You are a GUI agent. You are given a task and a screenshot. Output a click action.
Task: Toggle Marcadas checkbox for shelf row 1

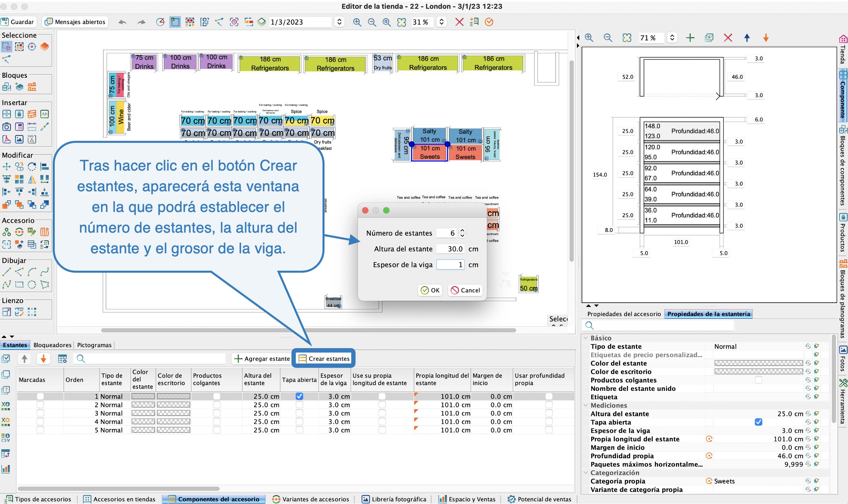[x=40, y=396]
